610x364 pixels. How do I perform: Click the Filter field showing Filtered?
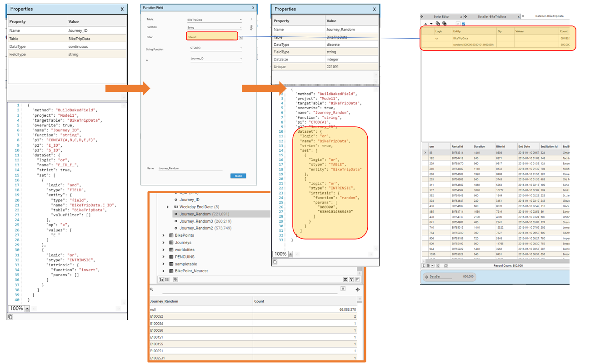pyautogui.click(x=212, y=37)
